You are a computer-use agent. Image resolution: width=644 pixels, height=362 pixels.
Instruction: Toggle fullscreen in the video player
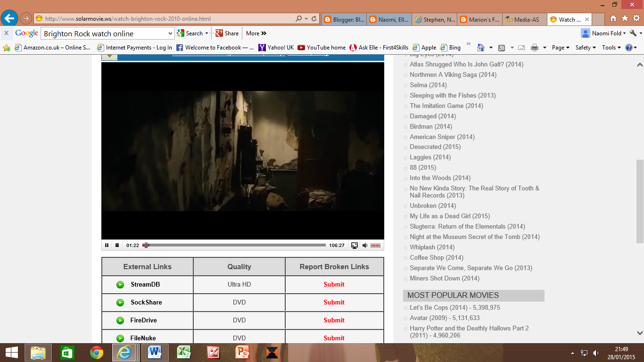[355, 245]
